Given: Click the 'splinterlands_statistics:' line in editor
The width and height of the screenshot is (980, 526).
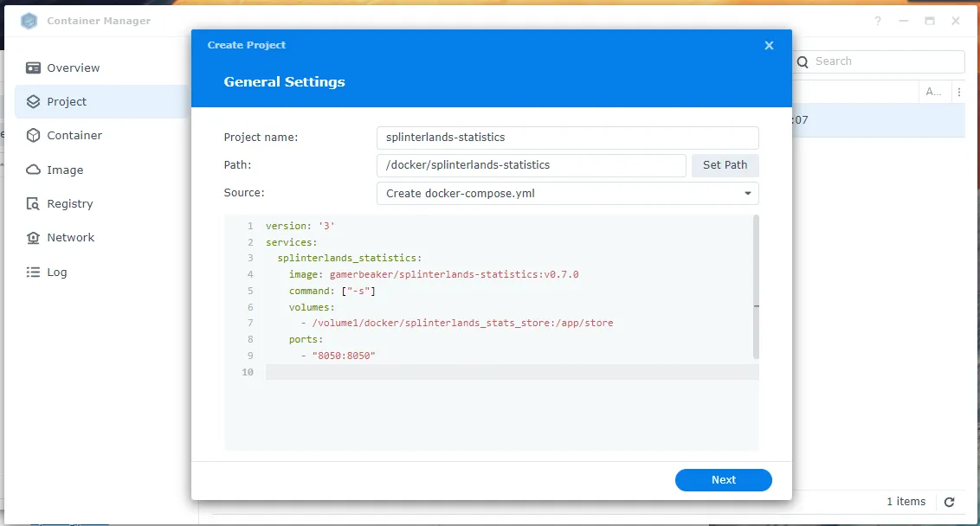Looking at the screenshot, I should click(x=350, y=258).
